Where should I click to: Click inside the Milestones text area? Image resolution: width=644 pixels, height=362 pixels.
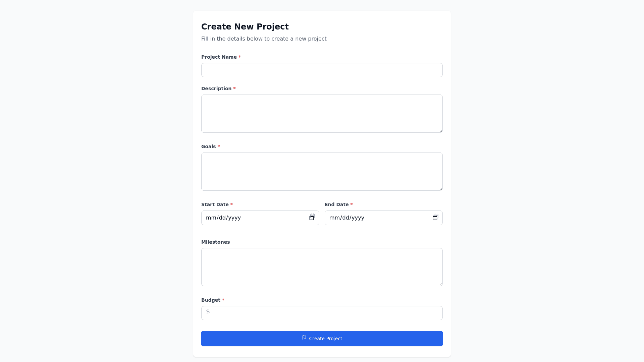(322, 267)
